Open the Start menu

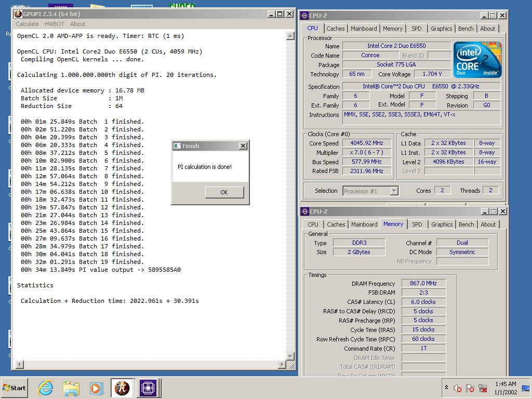14,388
